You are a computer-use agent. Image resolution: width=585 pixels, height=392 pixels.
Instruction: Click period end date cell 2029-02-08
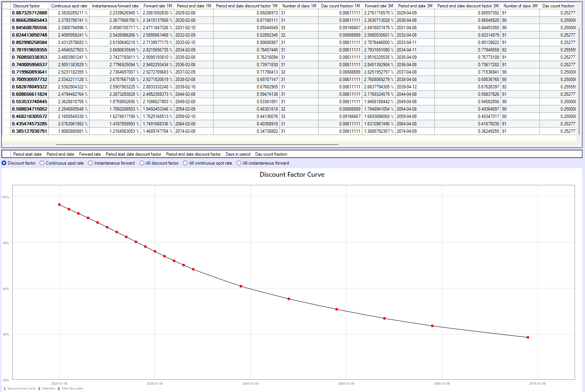(194, 13)
